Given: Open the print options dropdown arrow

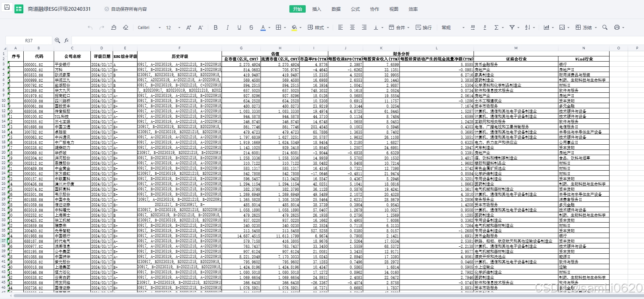Looking at the screenshot, I should tap(623, 27).
